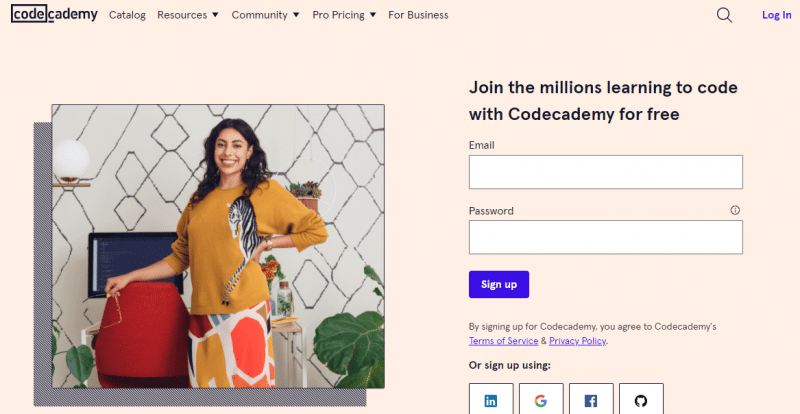Focus the Email input field
Viewport: 800px width, 414px height.
[x=605, y=172]
